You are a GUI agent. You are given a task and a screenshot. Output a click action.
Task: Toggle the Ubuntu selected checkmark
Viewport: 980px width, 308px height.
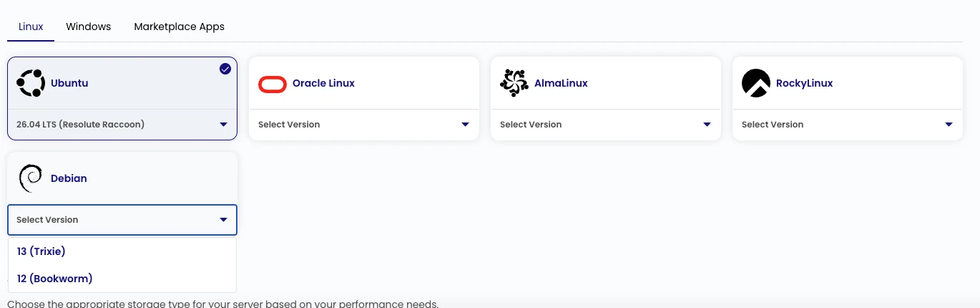(x=225, y=69)
